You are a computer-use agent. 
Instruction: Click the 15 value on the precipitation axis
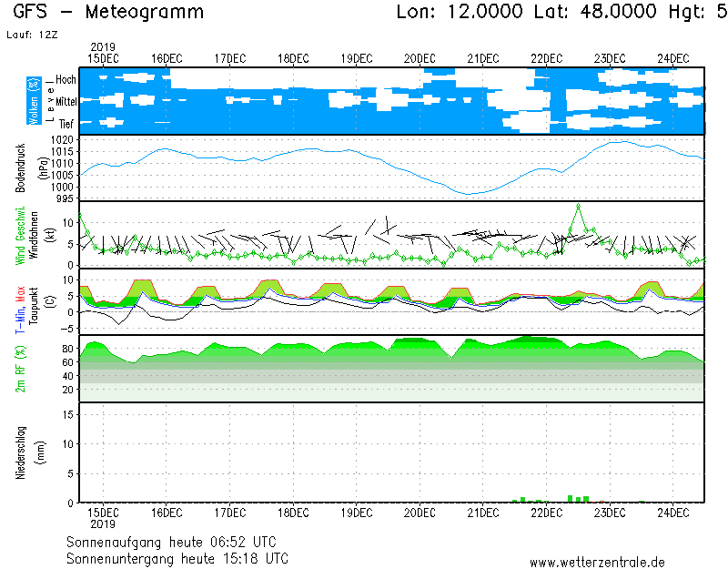(x=67, y=415)
